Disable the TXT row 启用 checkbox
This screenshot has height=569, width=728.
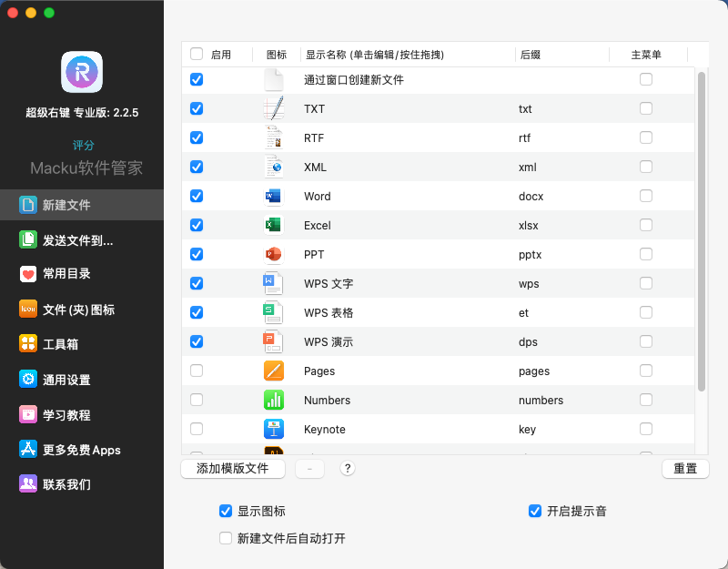[x=197, y=108]
